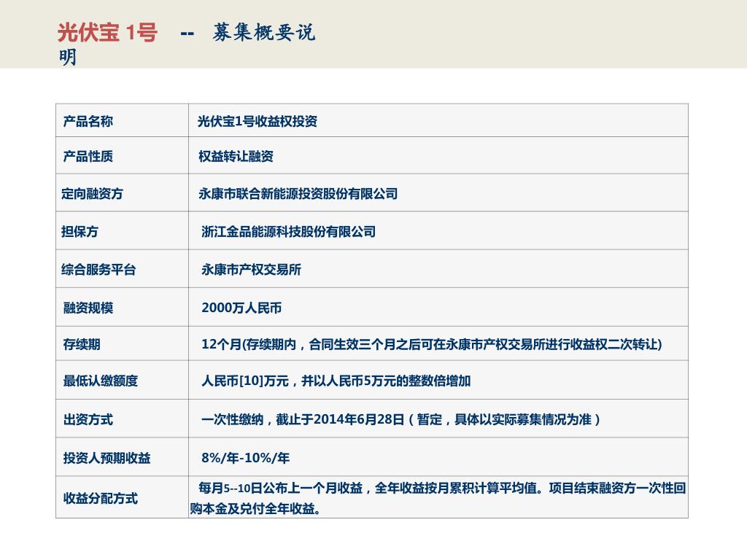Screen dimensions: 747x560
Task: Select the '投资人预期收益' label
Action: [107, 458]
